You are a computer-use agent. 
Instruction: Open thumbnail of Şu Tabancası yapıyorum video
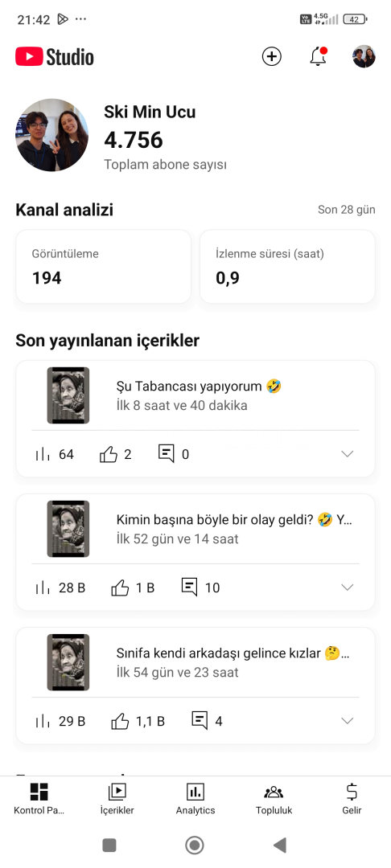coord(68,395)
